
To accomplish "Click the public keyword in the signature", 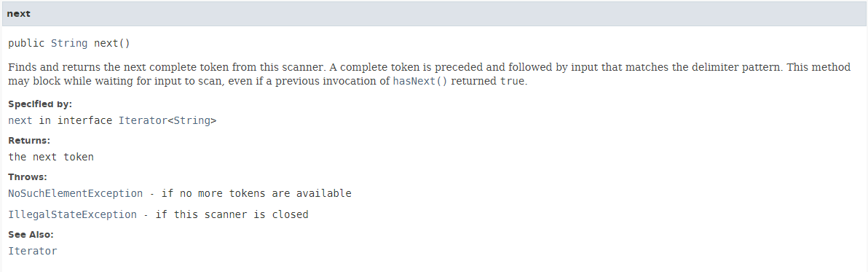I will coord(26,43).
